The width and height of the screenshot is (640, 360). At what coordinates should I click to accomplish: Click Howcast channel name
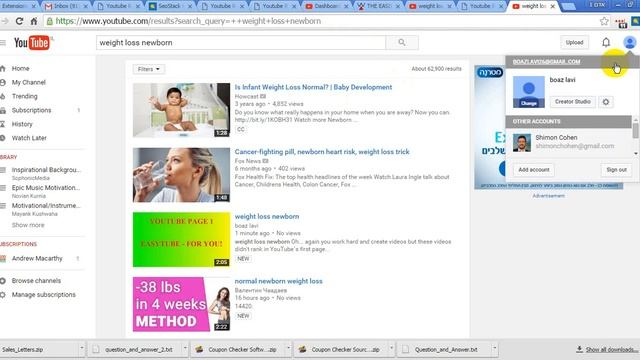click(247, 96)
